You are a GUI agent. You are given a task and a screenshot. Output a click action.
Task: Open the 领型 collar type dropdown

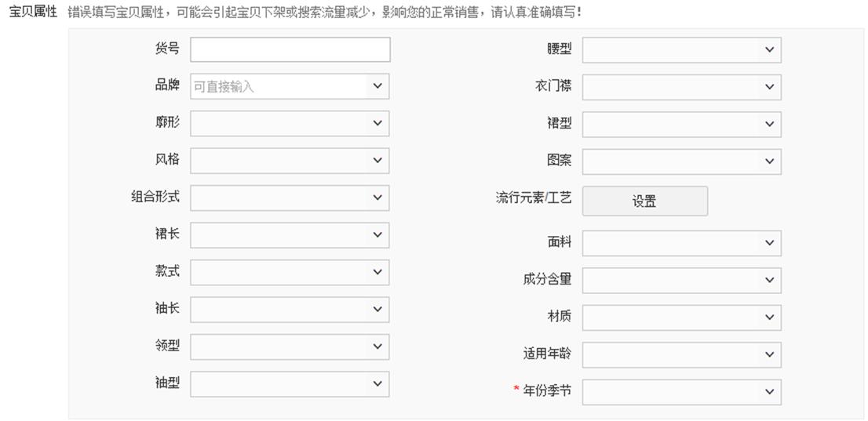290,347
